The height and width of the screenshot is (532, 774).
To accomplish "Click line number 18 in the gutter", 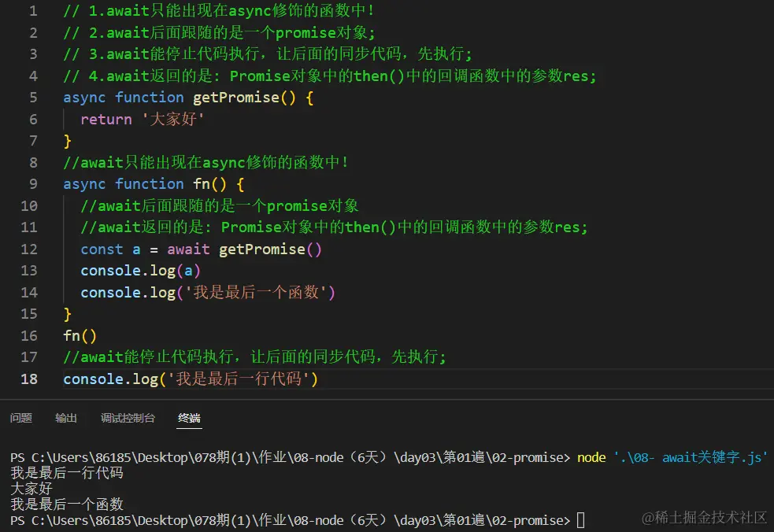I will tap(29, 379).
